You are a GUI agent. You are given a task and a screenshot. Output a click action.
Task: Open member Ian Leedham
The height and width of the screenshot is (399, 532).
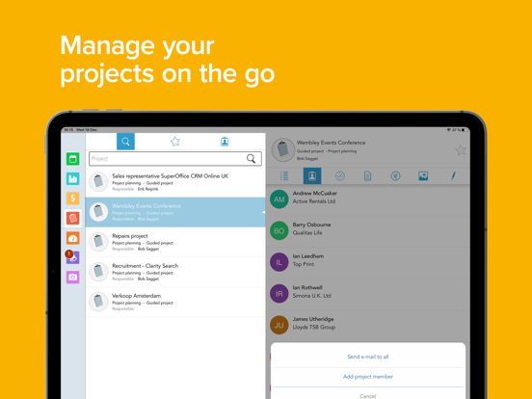click(x=368, y=262)
